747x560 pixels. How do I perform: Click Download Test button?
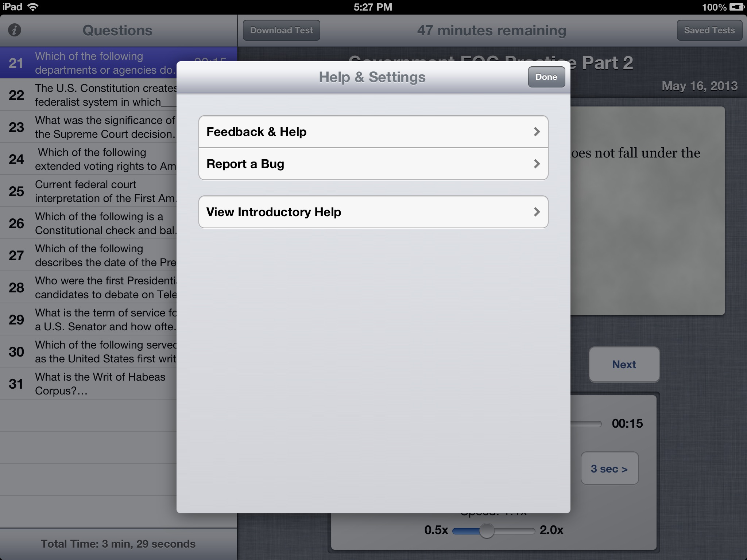pos(280,30)
